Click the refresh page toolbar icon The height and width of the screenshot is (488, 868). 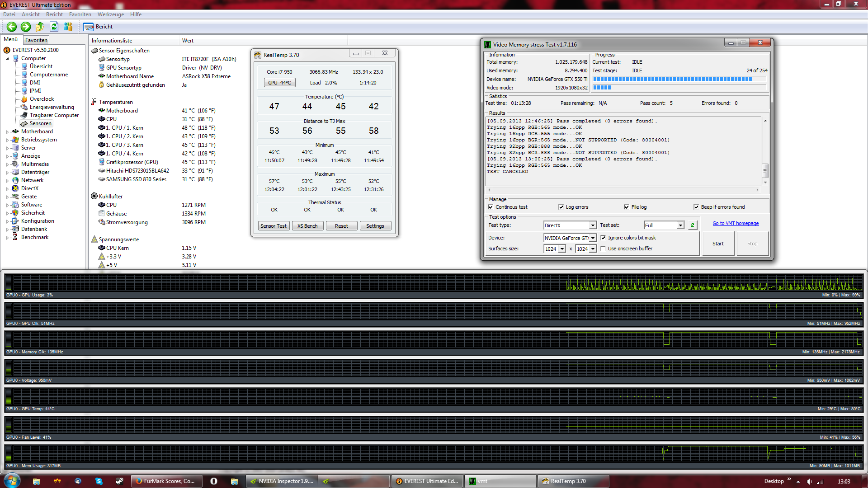pyautogui.click(x=54, y=27)
